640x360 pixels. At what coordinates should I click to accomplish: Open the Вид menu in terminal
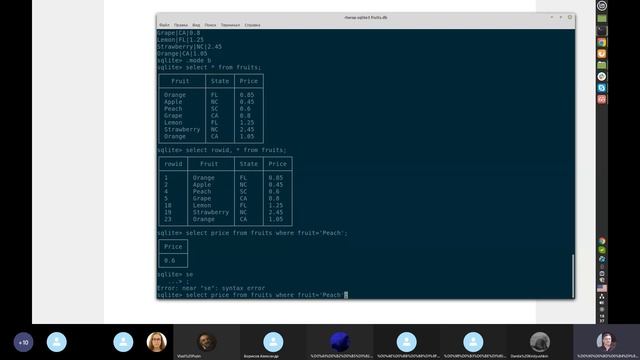(196, 25)
